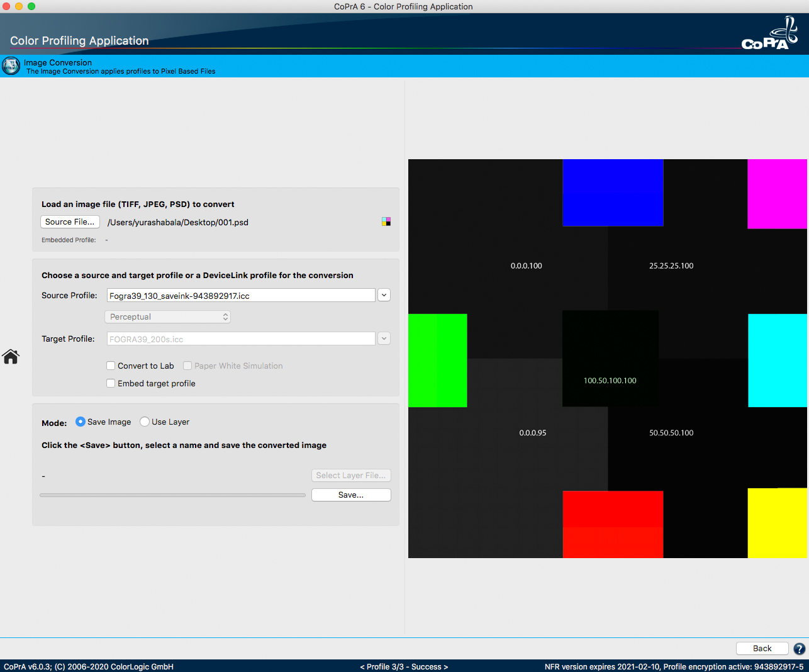Image resolution: width=809 pixels, height=672 pixels.
Task: Click the CoPrA v6.0.3 copyright text
Action: (x=89, y=666)
